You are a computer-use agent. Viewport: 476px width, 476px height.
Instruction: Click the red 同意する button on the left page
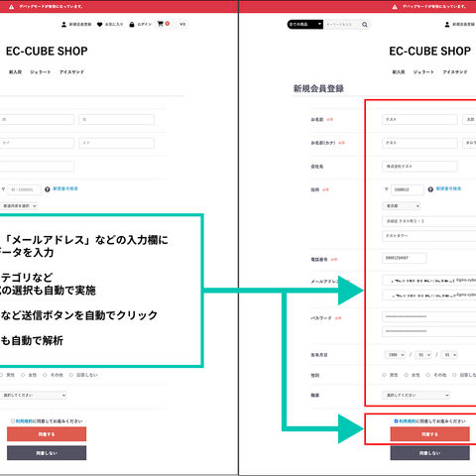(x=47, y=434)
